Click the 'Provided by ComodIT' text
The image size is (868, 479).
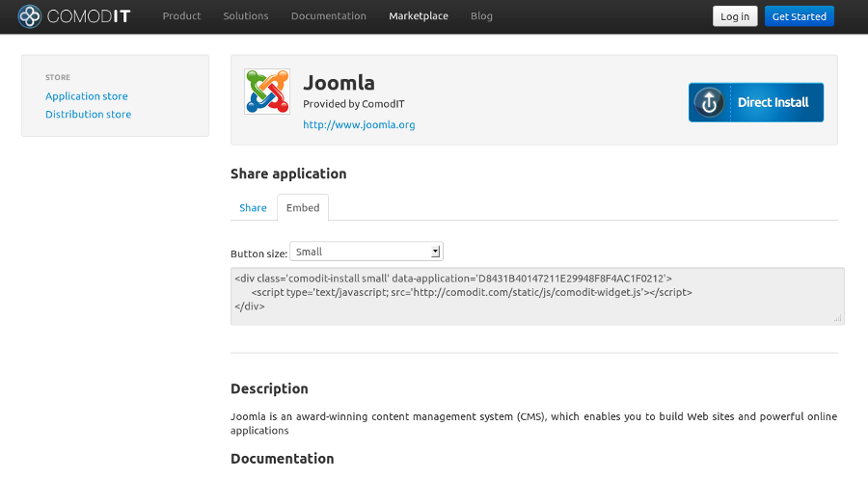click(x=354, y=104)
